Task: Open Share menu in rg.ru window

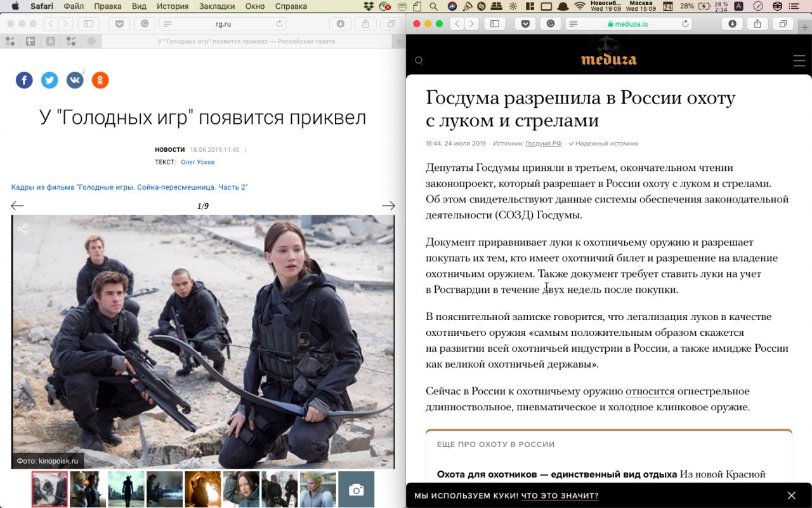Action: 366,23
